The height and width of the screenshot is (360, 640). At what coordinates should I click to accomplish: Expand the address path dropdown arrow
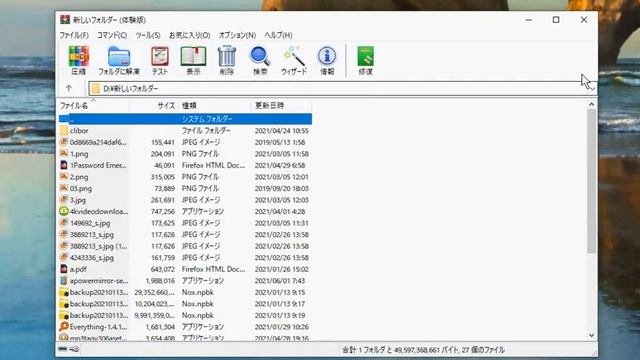[x=592, y=88]
